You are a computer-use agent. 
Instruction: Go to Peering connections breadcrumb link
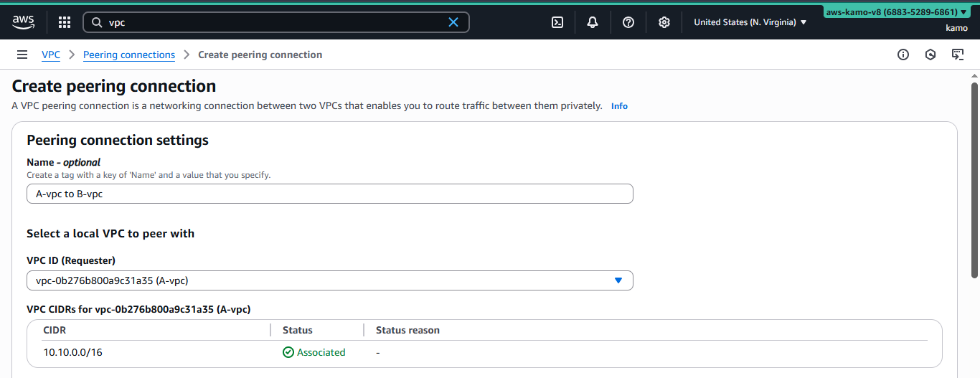pos(129,55)
